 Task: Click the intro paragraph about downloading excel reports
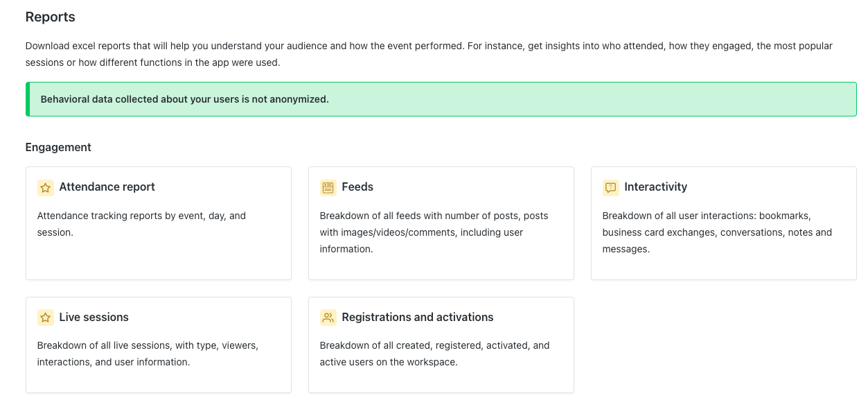[x=429, y=54]
